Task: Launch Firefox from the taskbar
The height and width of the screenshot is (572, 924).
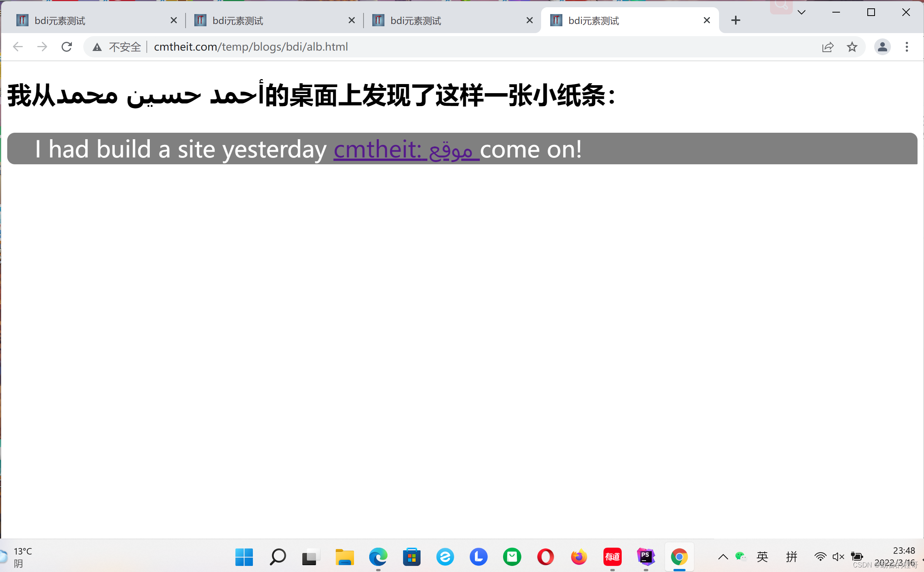Action: point(579,557)
